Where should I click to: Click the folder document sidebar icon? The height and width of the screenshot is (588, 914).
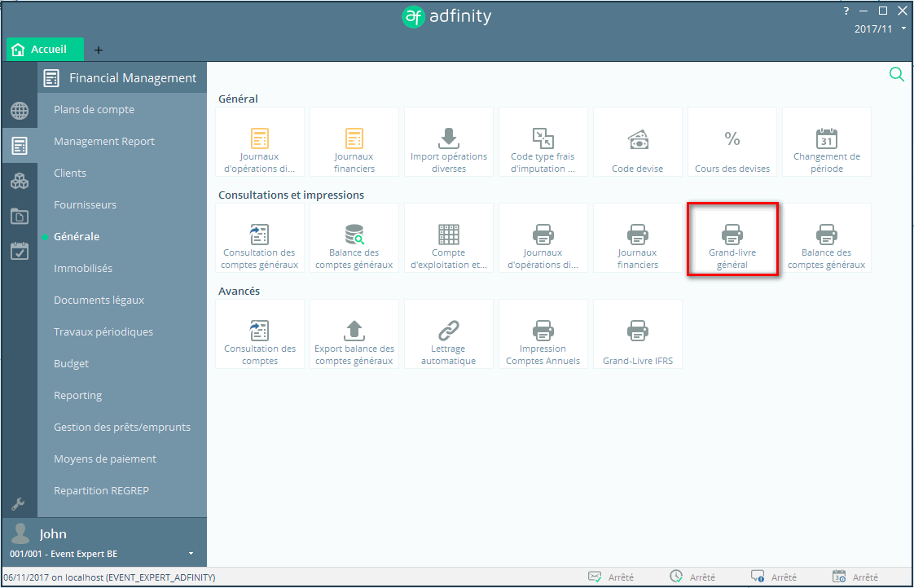pos(20,217)
